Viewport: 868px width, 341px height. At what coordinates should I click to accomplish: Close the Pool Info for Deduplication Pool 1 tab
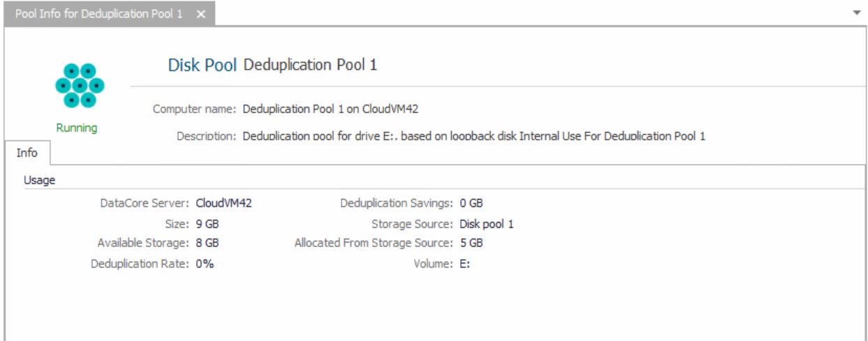pyautogui.click(x=200, y=15)
